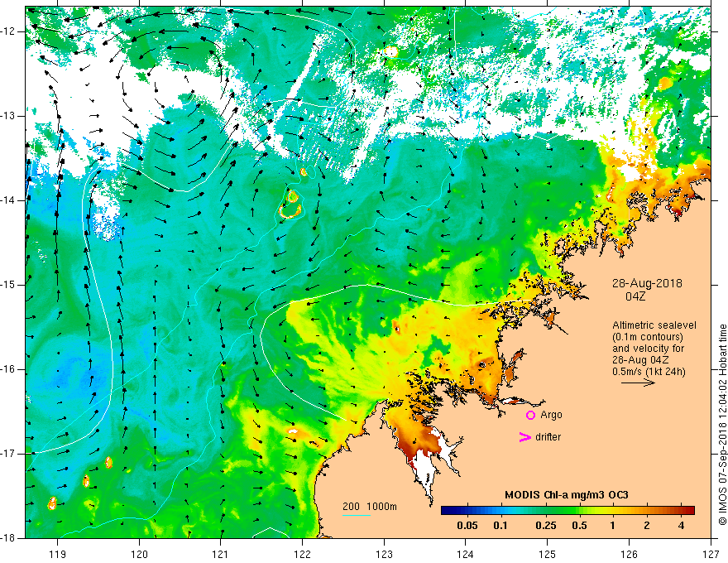Click the '200 1000m' depth contour label
The height and width of the screenshot is (563, 728).
pyautogui.click(x=370, y=507)
